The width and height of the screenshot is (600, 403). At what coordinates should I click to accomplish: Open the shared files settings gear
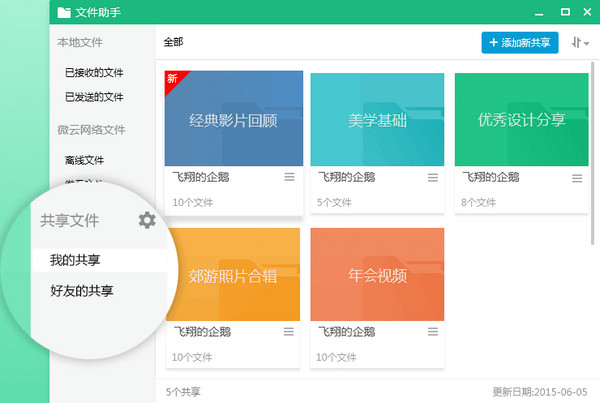pos(147,219)
